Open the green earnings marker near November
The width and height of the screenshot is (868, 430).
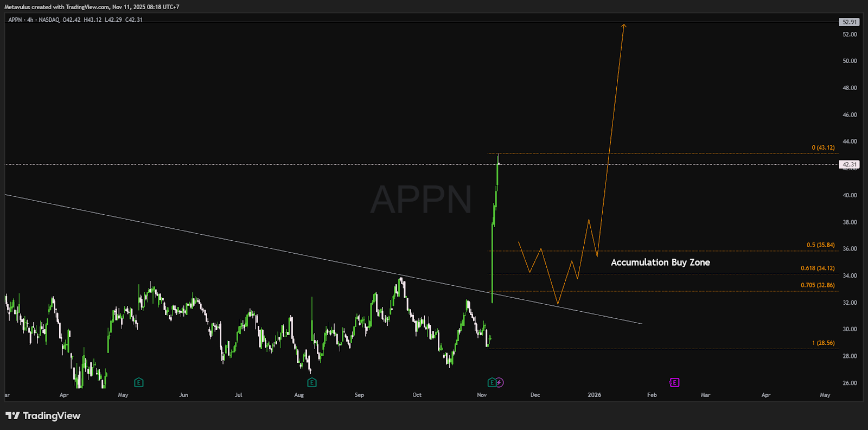tap(492, 382)
